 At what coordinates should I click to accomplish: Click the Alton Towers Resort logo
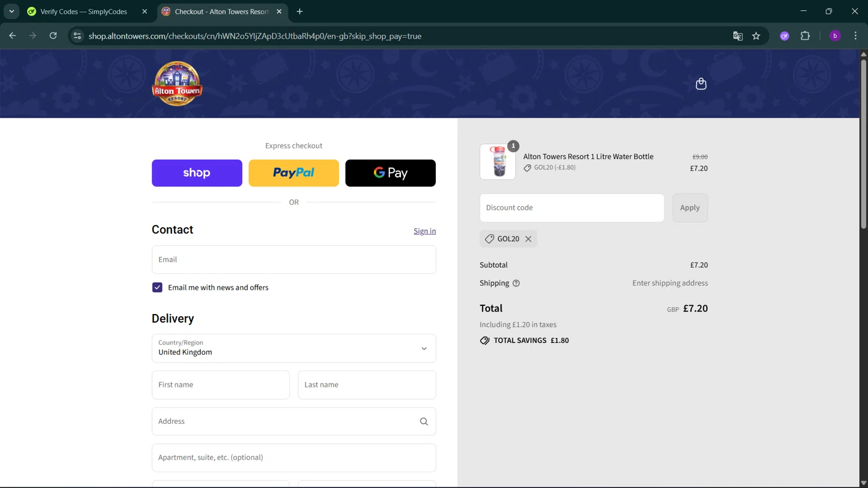pyautogui.click(x=177, y=84)
